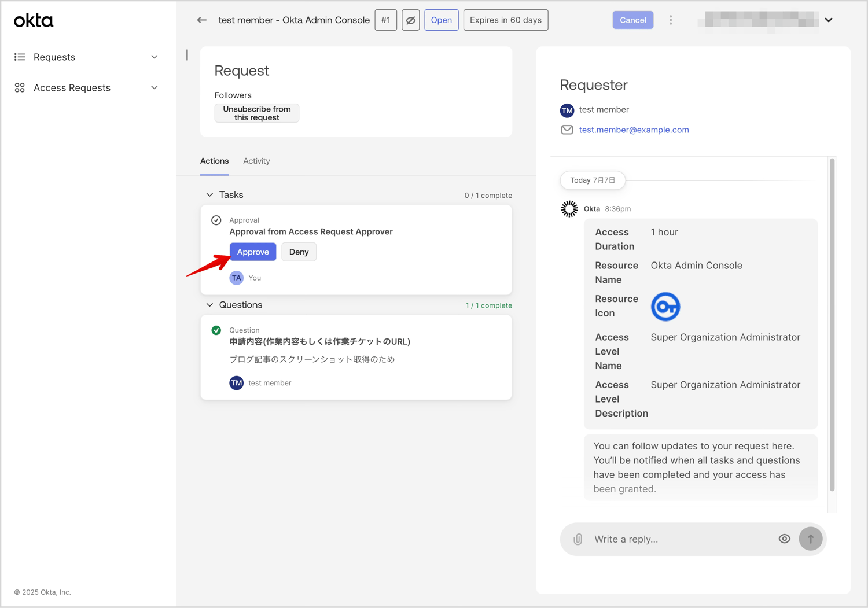Toggle the eye icon in the reply box

tap(785, 539)
